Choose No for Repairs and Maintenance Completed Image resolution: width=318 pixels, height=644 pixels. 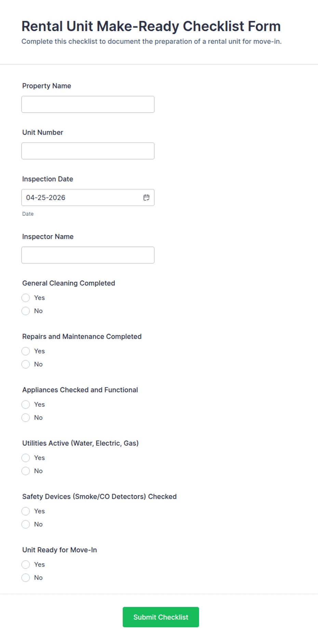pos(26,364)
